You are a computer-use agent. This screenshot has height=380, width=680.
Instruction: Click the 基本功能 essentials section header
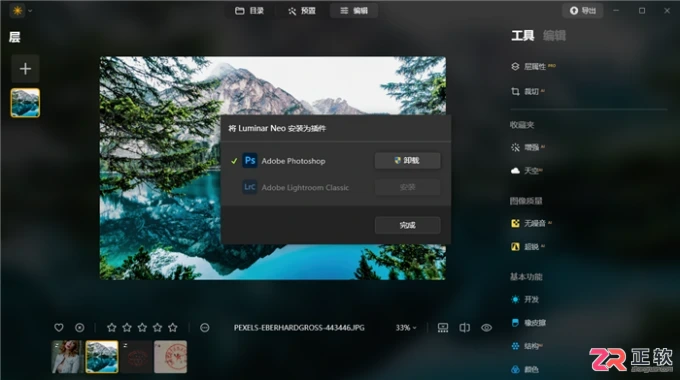(x=526, y=277)
